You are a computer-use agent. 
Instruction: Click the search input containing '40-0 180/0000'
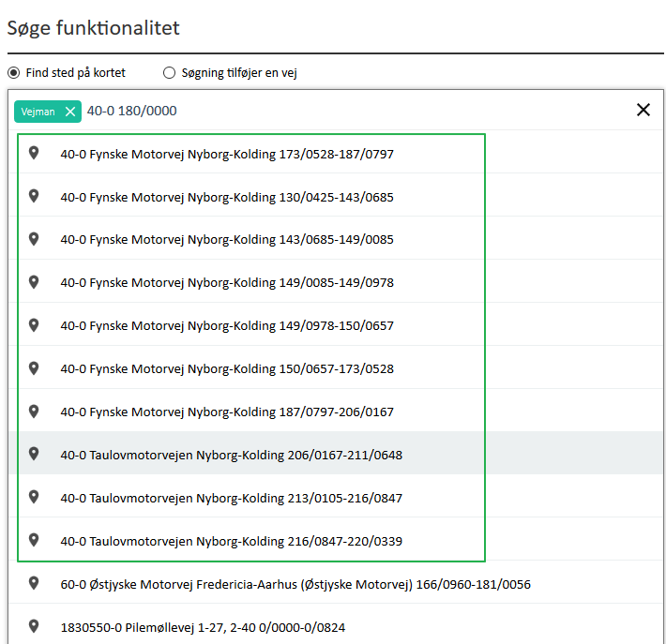[356, 111]
